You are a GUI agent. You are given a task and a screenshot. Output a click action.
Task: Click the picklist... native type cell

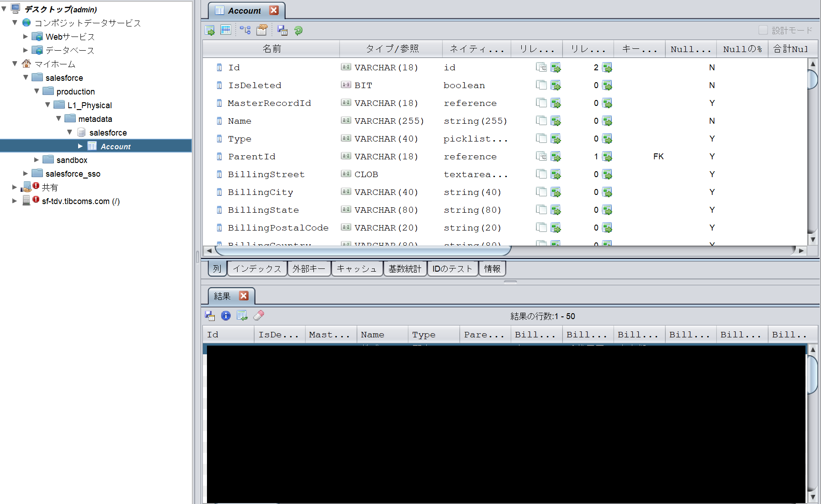coord(476,139)
